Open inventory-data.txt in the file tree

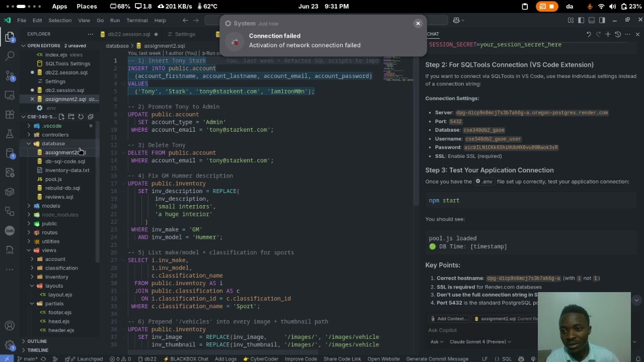coord(67,170)
